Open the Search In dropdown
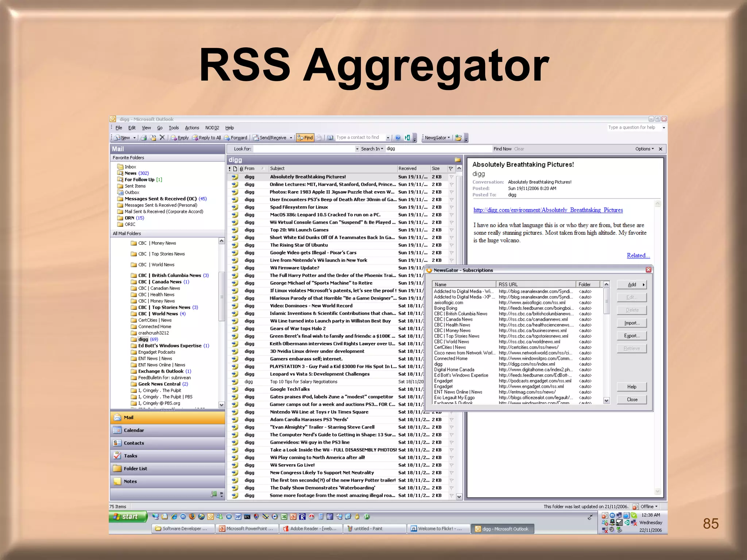The image size is (747, 560). coord(372,149)
